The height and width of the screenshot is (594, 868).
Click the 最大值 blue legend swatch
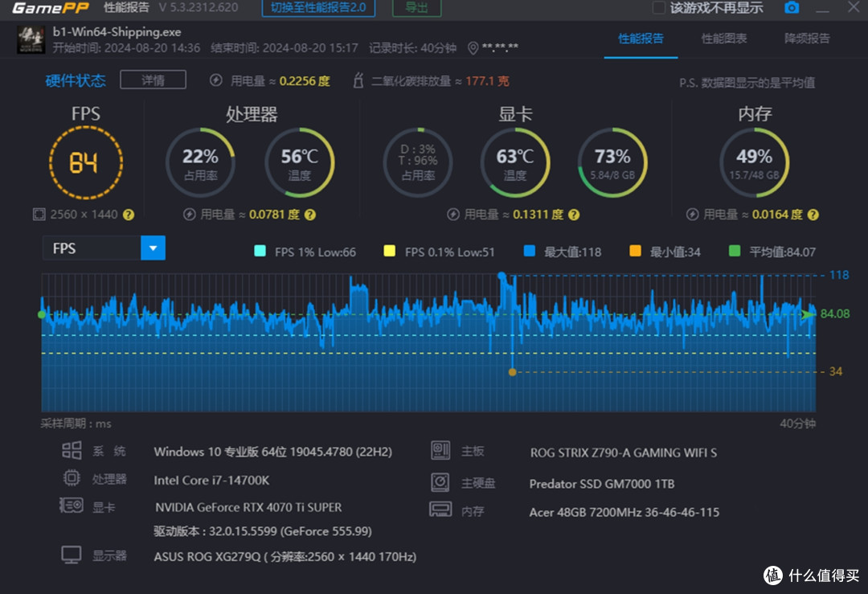coord(529,252)
